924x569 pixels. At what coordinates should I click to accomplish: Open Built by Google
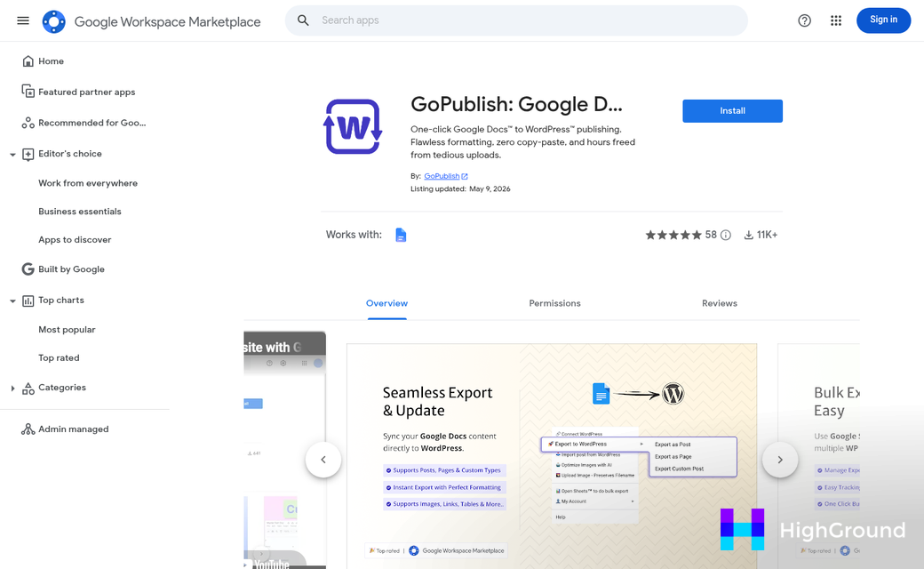pyautogui.click(x=71, y=269)
